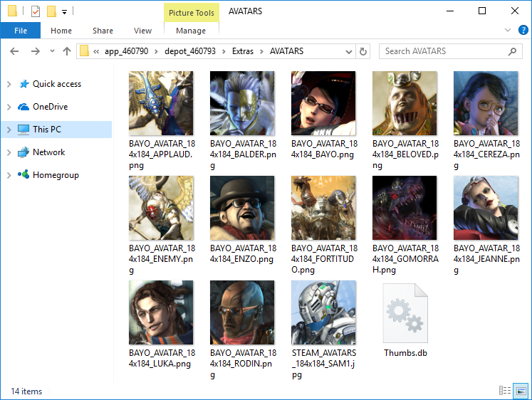Switch to Large icons view layout
This screenshot has width=532, height=400.
(522, 391)
